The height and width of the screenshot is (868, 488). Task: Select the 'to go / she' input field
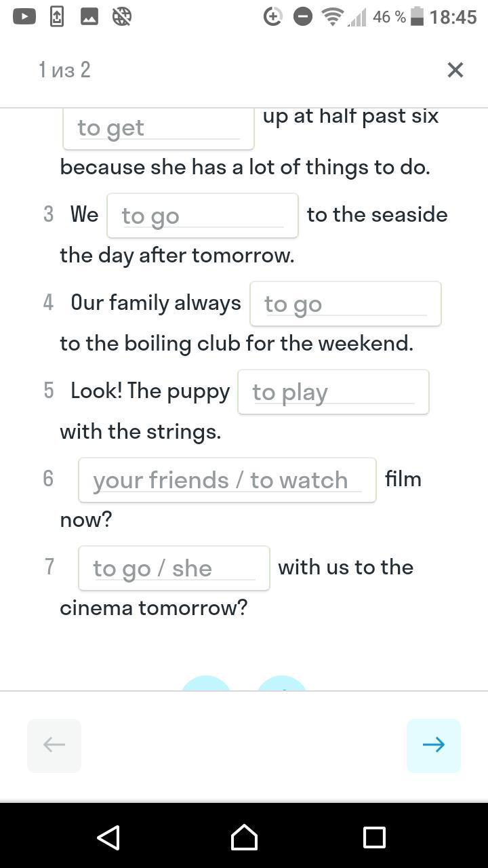click(174, 568)
